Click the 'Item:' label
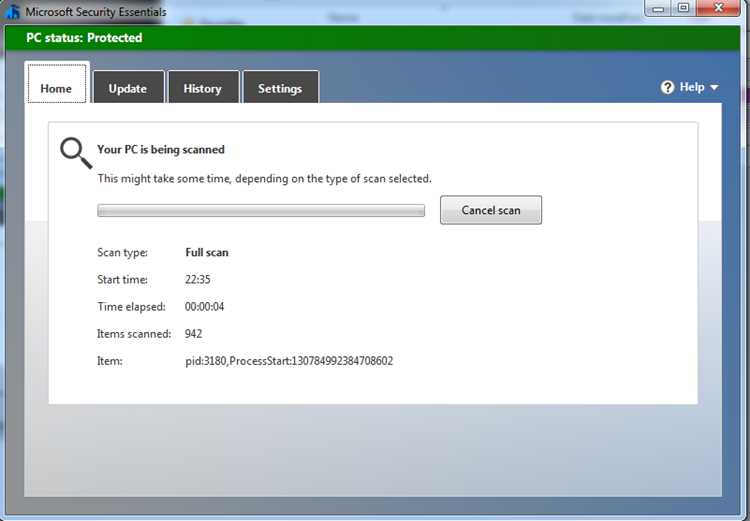This screenshot has height=521, width=750. (x=110, y=361)
